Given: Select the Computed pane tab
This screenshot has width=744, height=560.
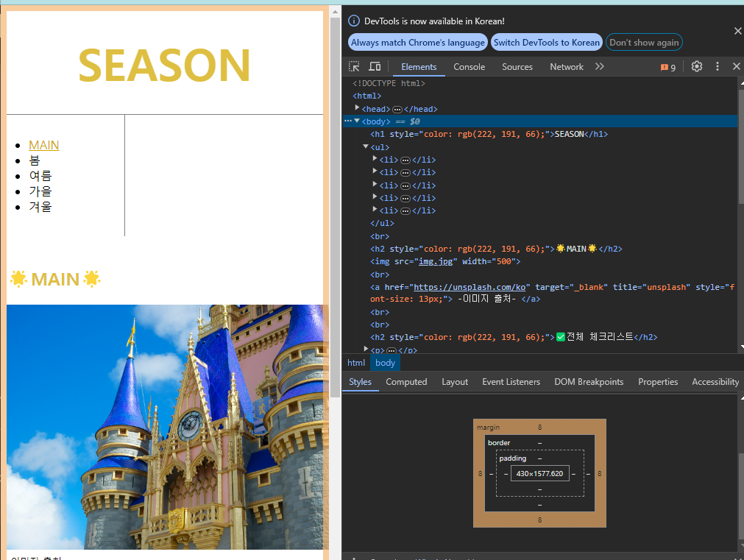Looking at the screenshot, I should 406,382.
